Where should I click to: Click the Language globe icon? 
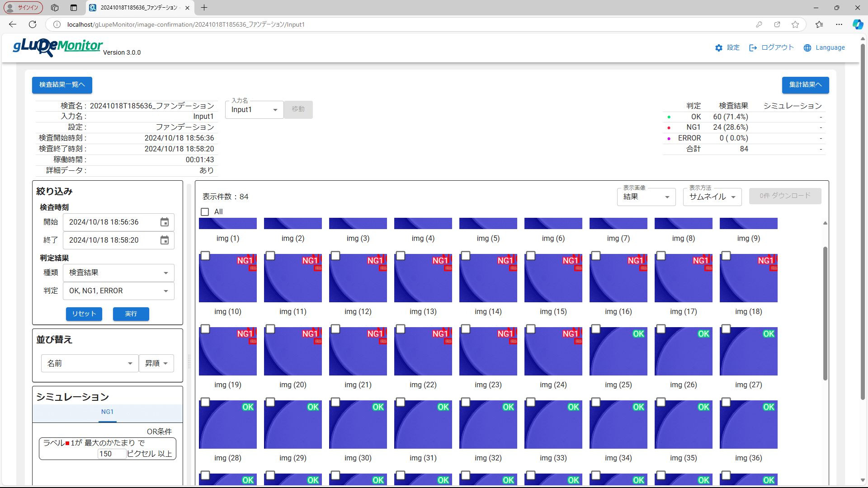click(807, 48)
